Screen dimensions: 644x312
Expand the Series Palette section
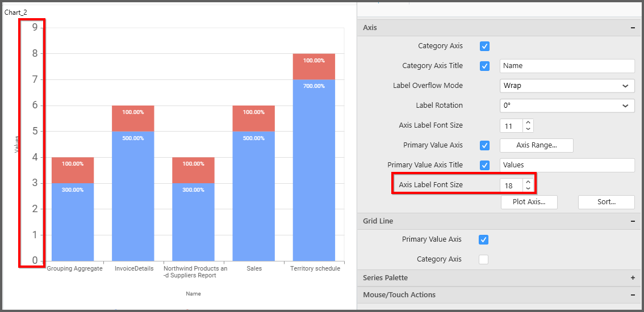(632, 278)
